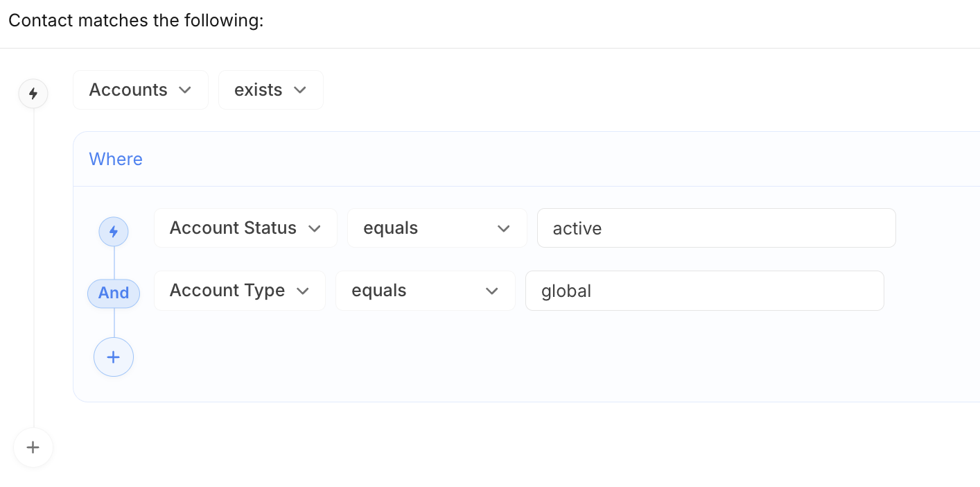Click the chevron arrow next to exists
Viewport: 980px width, 487px height.
tap(300, 90)
